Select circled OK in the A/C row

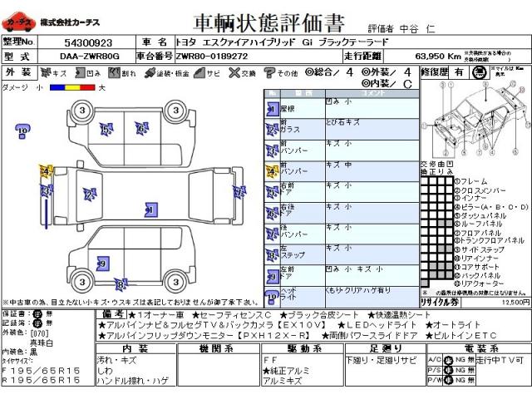449,360
